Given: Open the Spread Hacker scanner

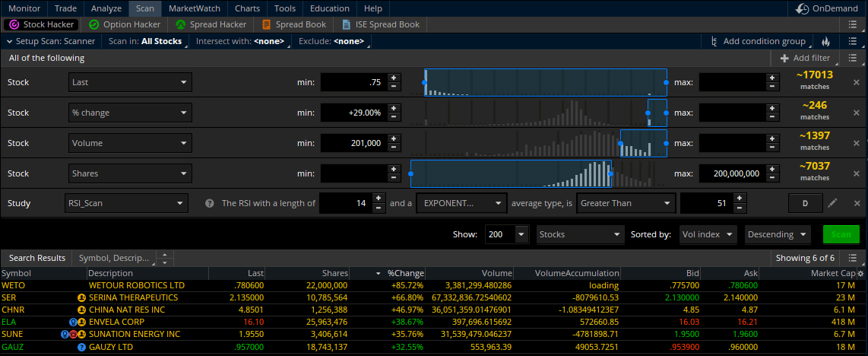Looking at the screenshot, I should tap(211, 24).
